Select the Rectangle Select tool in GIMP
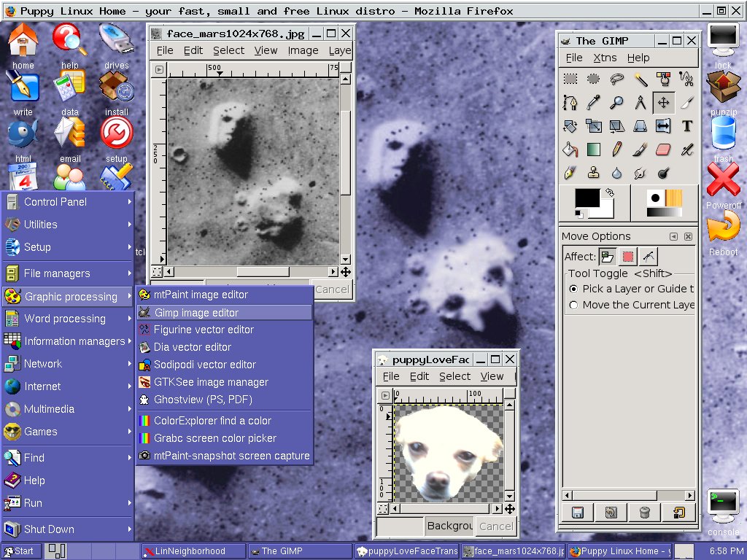The image size is (747, 560). point(570,79)
